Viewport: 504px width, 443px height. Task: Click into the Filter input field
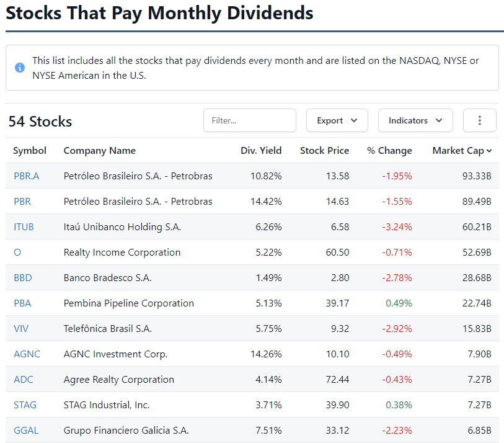point(249,120)
